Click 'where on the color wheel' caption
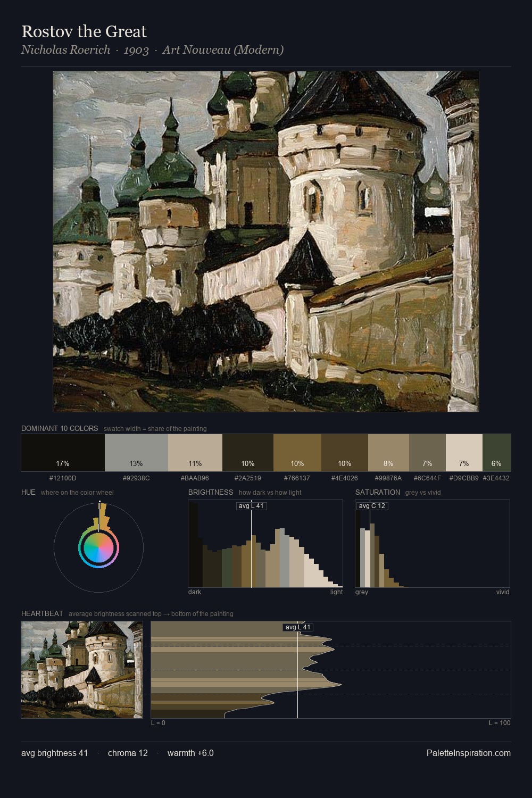Image resolution: width=532 pixels, height=798 pixels. tap(77, 492)
